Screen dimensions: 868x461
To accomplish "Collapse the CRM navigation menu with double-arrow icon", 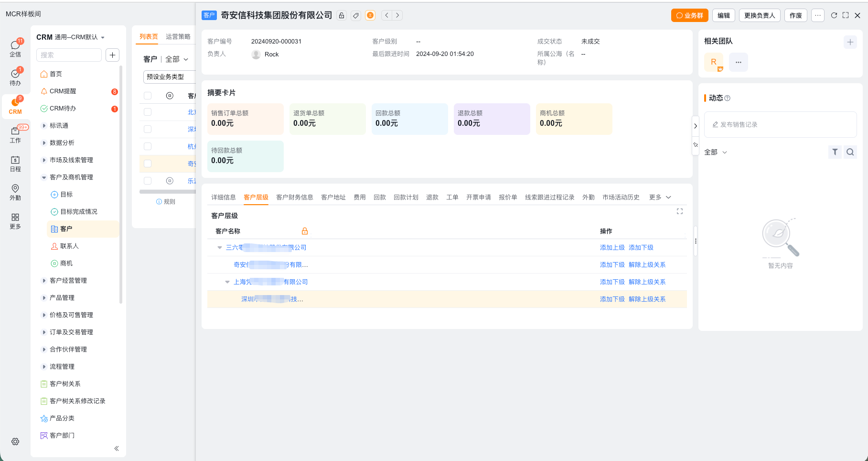I will pyautogui.click(x=117, y=448).
